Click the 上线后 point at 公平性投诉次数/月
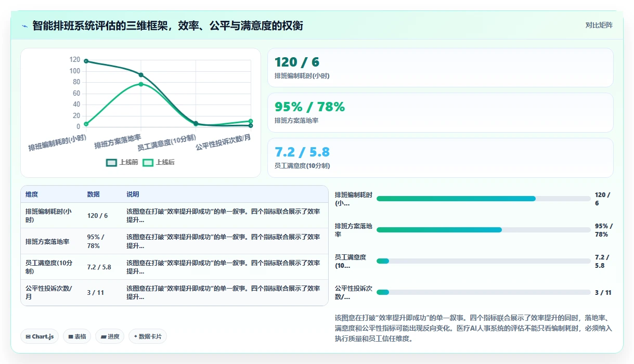The image size is (634, 364). point(251,121)
